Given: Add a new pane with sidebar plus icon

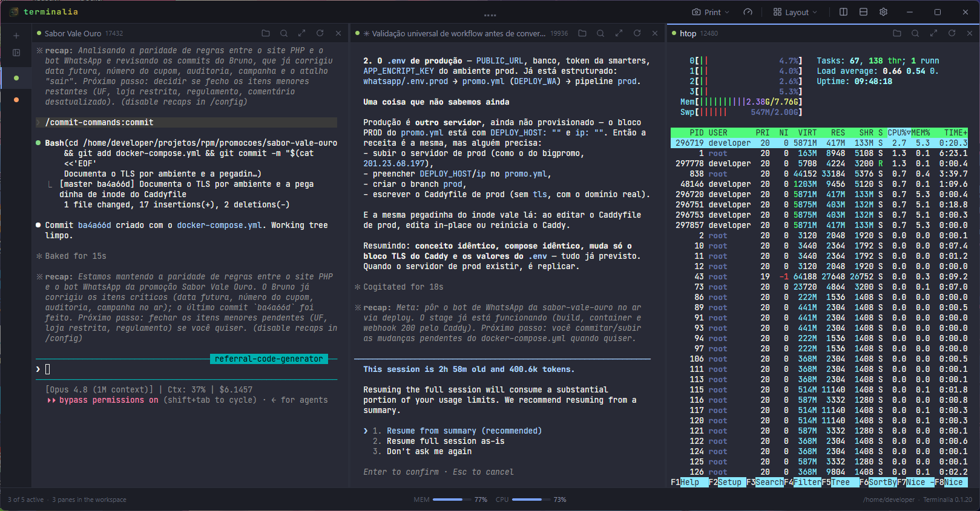Looking at the screenshot, I should (16, 36).
